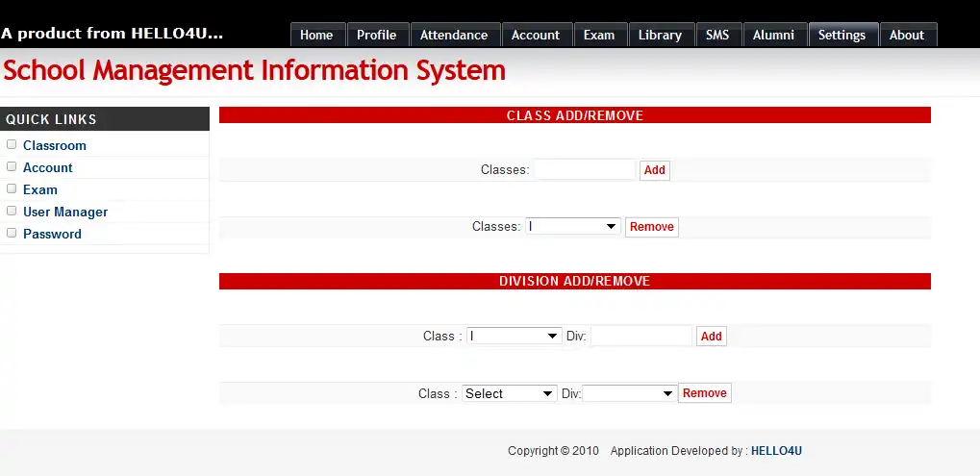This screenshot has height=476, width=980.
Task: Open the Classroom quick link
Action: point(55,145)
